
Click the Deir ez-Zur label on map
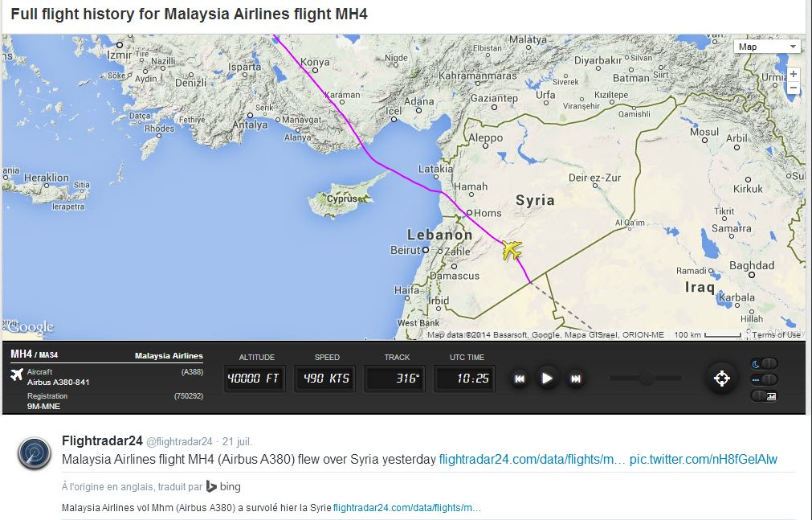coord(594,178)
